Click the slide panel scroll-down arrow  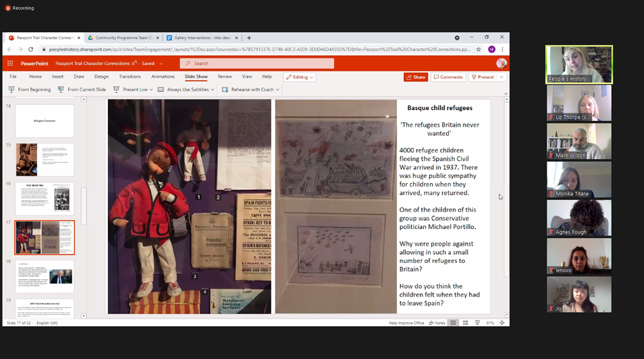[83, 316]
